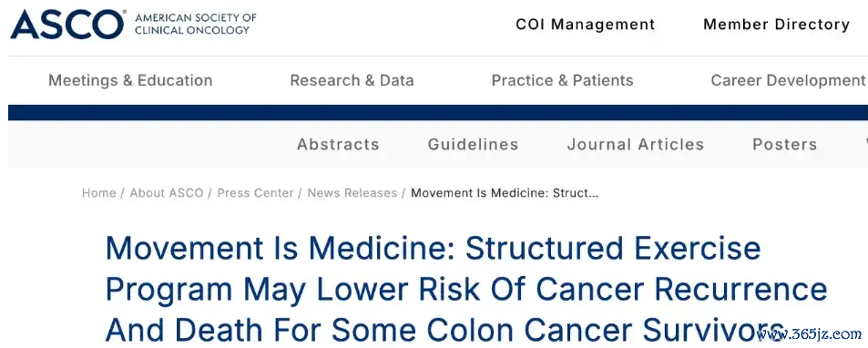Select the Practice & Patients menu
The height and width of the screenshot is (348, 868).
(563, 80)
